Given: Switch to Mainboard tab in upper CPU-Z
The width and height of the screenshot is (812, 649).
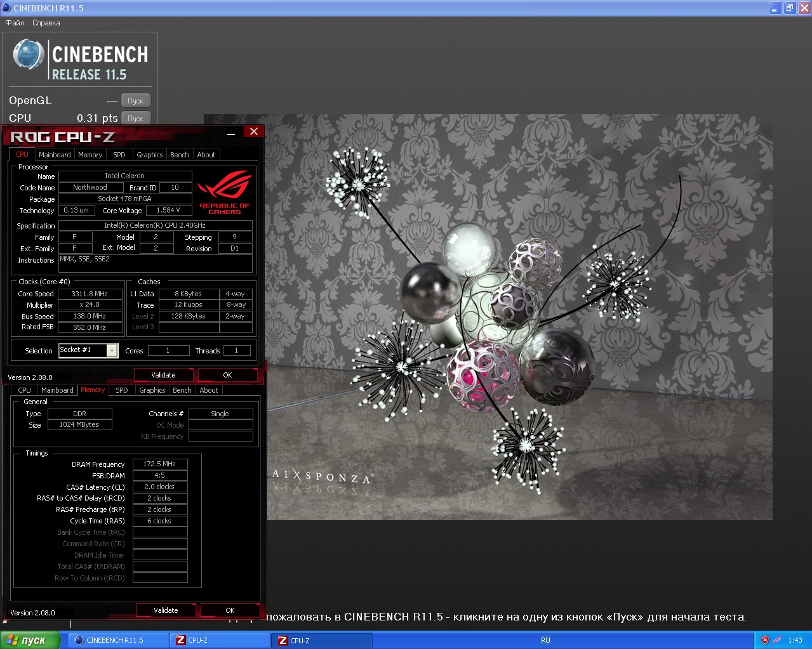Looking at the screenshot, I should click(55, 155).
